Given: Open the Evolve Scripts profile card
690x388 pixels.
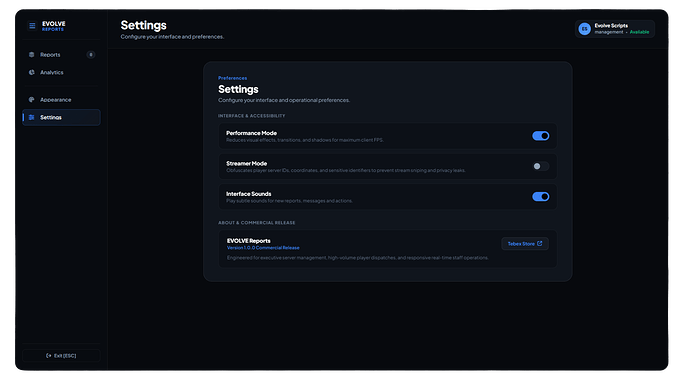Looking at the screenshot, I should click(614, 29).
